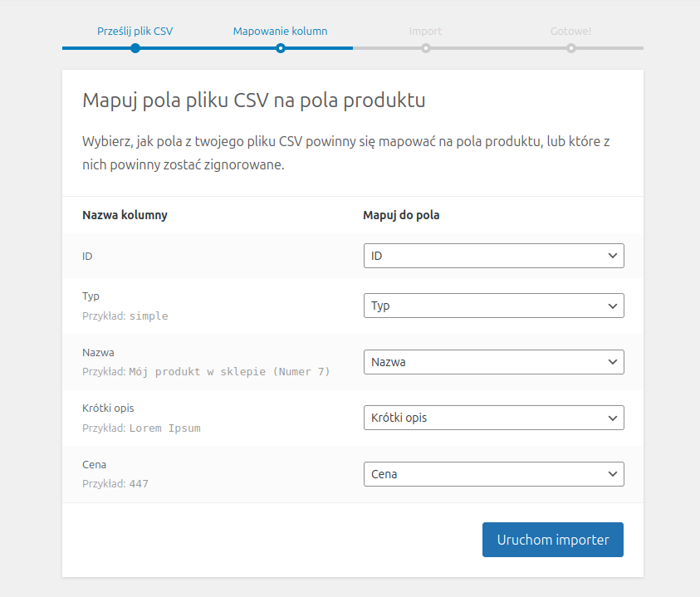Expand the Typ mapping dropdown

[493, 306]
